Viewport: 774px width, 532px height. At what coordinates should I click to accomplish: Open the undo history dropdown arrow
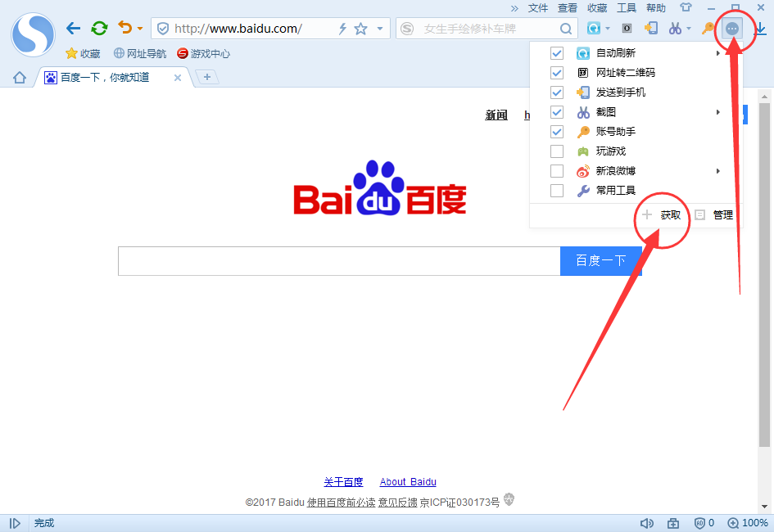pyautogui.click(x=140, y=29)
